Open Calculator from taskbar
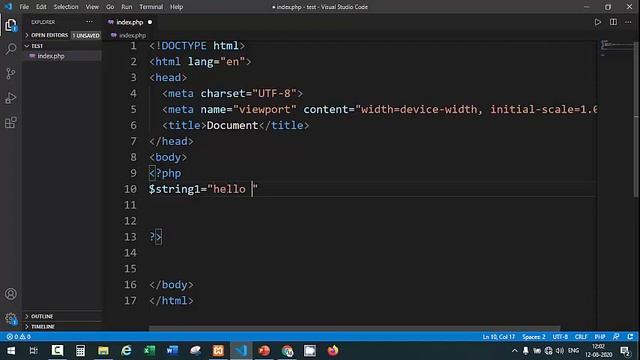 80,351
